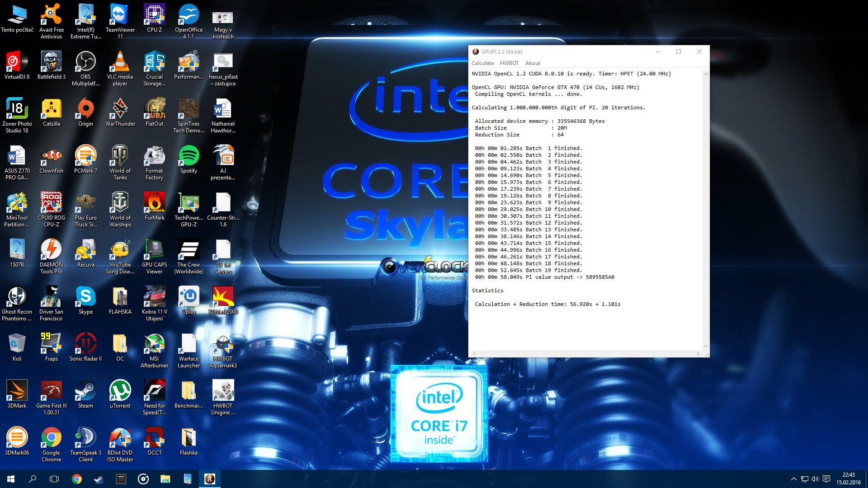
Task: Select the WarThunder desktop icon
Action: [x=120, y=113]
